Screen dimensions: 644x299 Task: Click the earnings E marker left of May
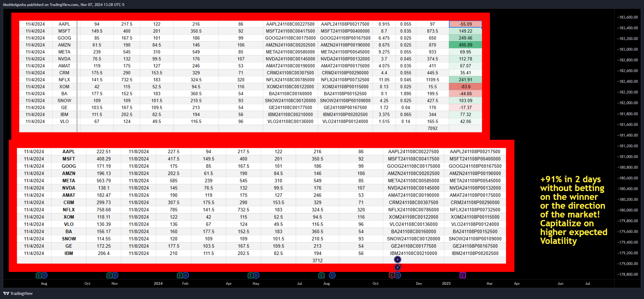250,275
